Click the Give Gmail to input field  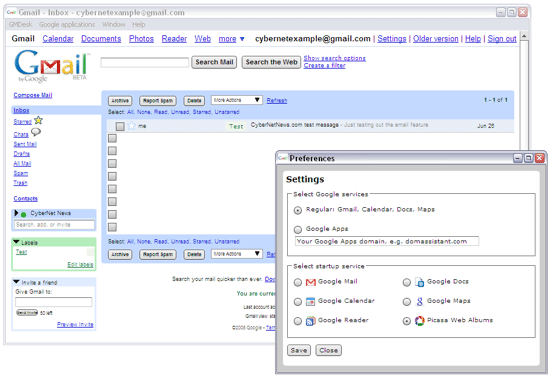(x=54, y=302)
